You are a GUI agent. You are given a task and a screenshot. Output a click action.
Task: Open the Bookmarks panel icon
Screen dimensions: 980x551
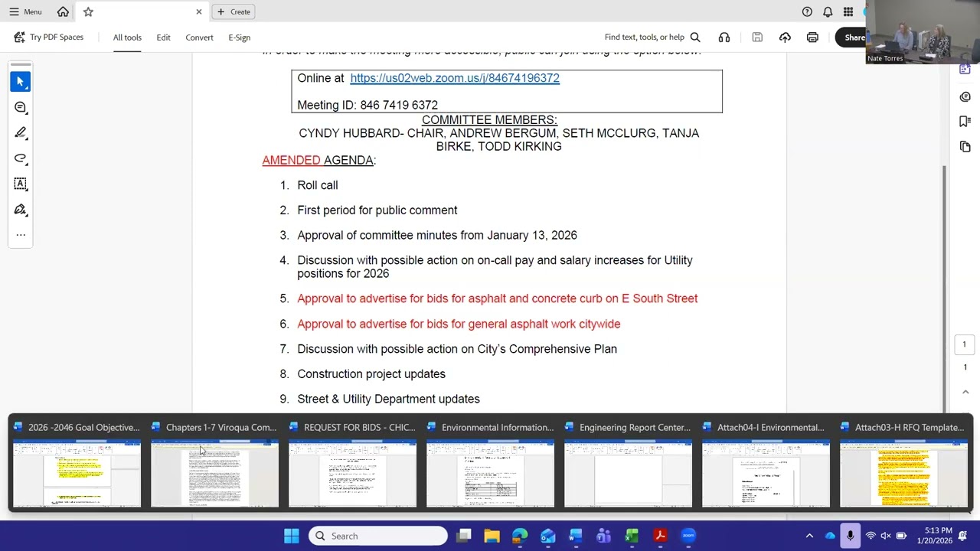pyautogui.click(x=965, y=122)
